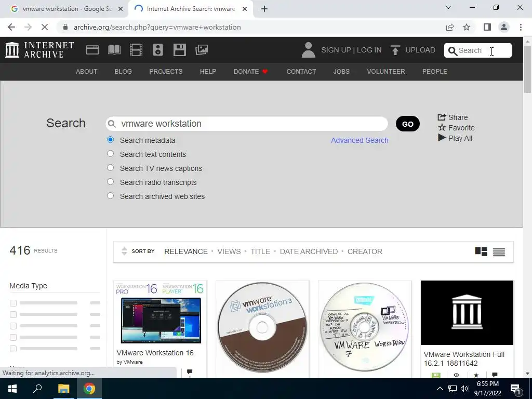Click the Favorite link
Image resolution: width=532 pixels, height=399 pixels.
coord(456,128)
